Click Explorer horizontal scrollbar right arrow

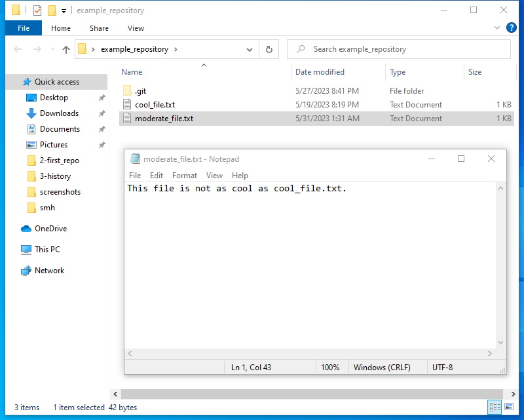coord(513,394)
